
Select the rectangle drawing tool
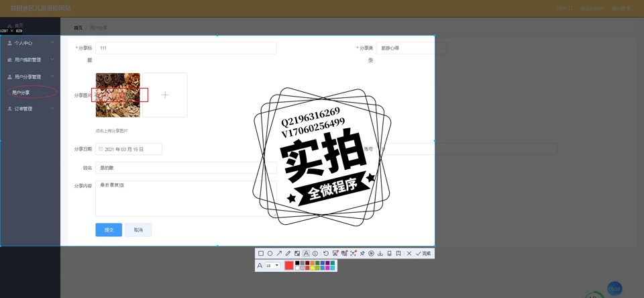point(261,254)
